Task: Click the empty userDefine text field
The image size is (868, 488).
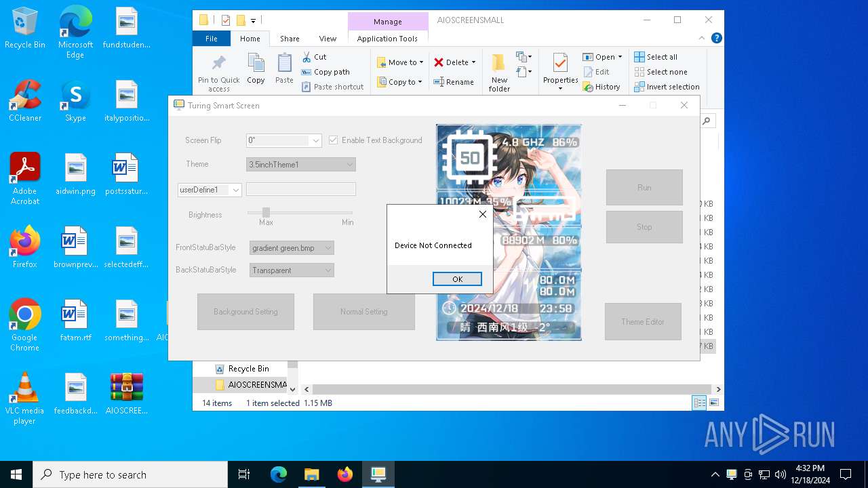Action: tap(301, 190)
